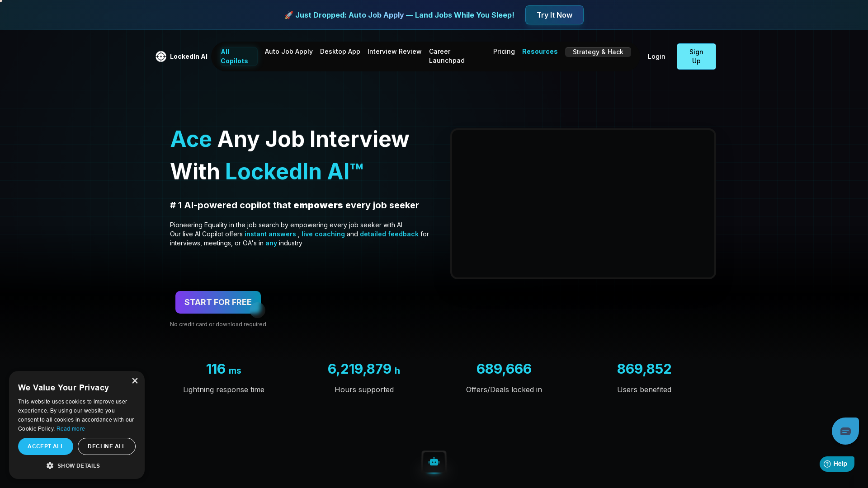Click the gear icon beside SHOW DETAILS
Screen dimensions: 868x488
click(50, 465)
